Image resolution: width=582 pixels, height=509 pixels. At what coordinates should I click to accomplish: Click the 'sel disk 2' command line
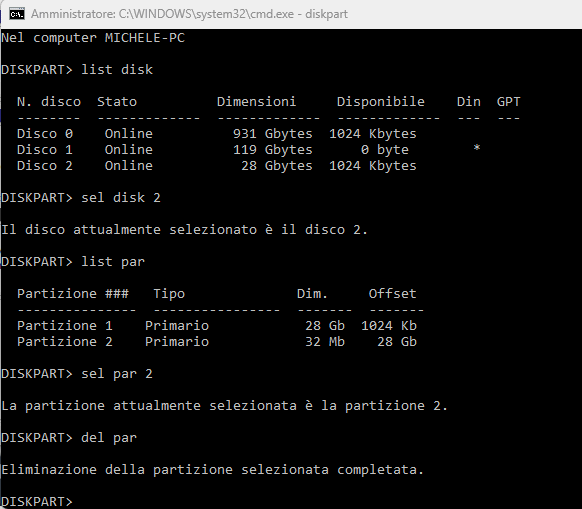pos(81,197)
